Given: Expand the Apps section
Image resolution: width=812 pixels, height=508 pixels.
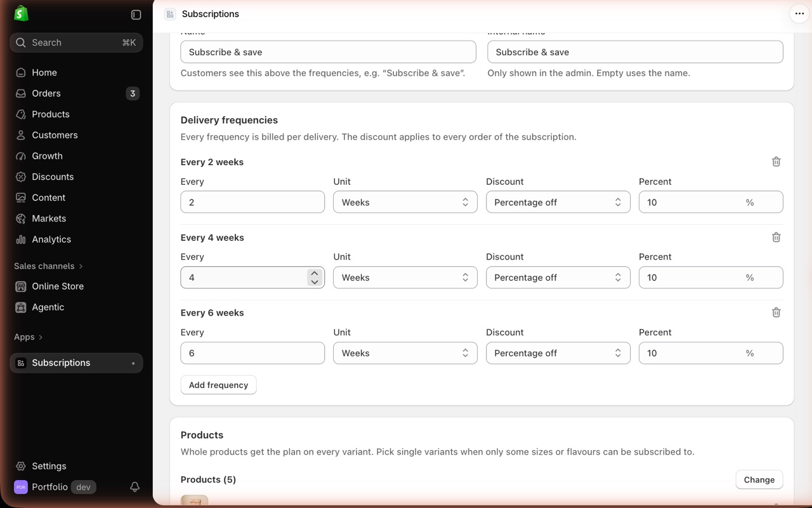Looking at the screenshot, I should pyautogui.click(x=29, y=337).
